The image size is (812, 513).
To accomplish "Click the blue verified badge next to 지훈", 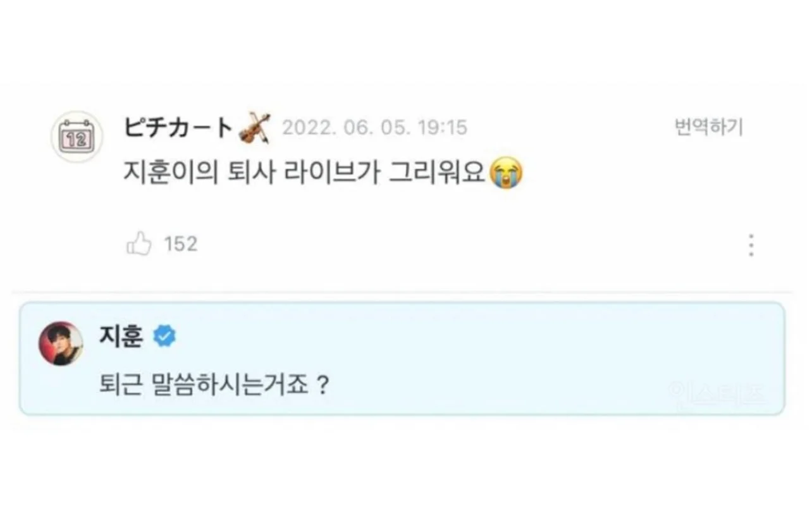I will pyautogui.click(x=165, y=337).
